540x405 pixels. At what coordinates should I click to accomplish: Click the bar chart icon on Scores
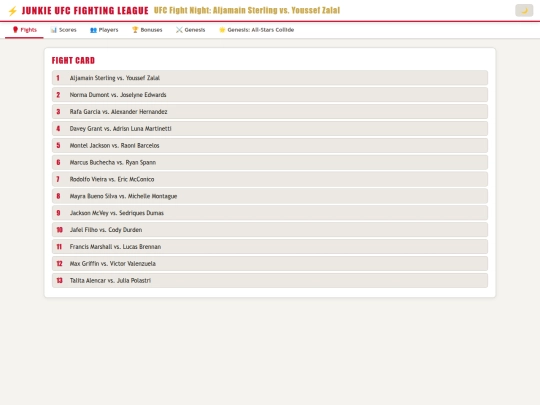[x=54, y=30]
